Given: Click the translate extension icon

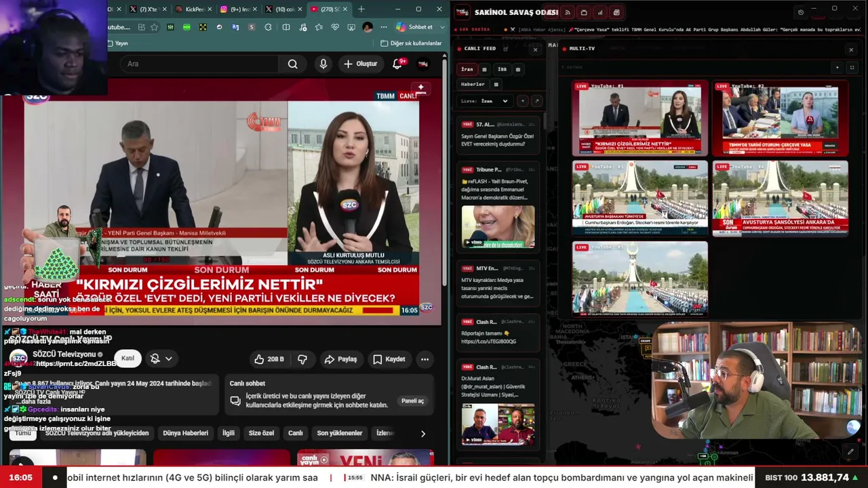Looking at the screenshot, I should pos(235,27).
